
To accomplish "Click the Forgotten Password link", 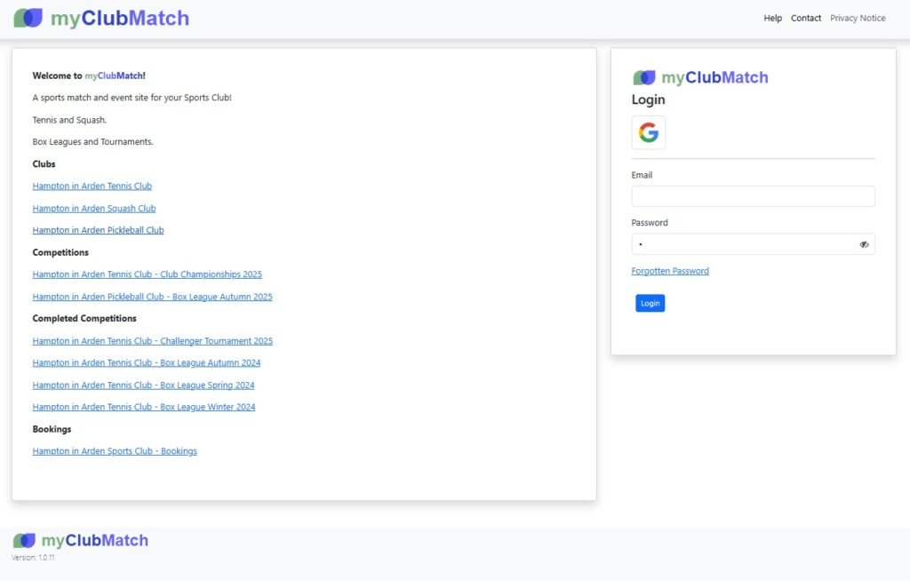I will pos(670,271).
